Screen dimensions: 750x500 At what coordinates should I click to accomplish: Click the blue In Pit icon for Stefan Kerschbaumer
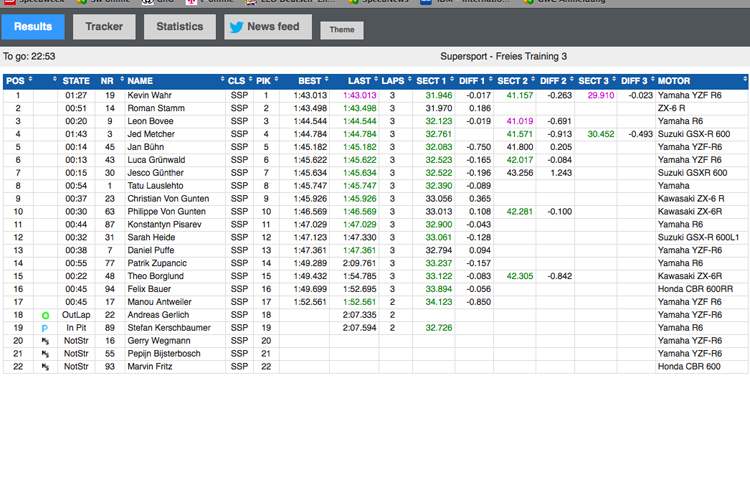45,328
